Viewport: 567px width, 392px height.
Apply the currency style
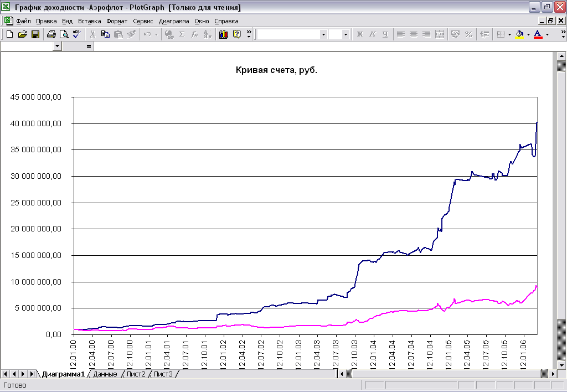[456, 34]
